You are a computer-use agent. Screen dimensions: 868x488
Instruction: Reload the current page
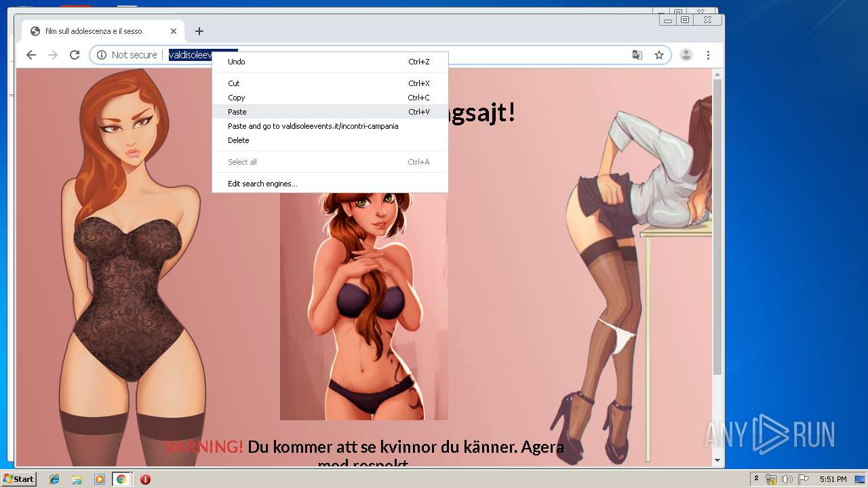[75, 55]
